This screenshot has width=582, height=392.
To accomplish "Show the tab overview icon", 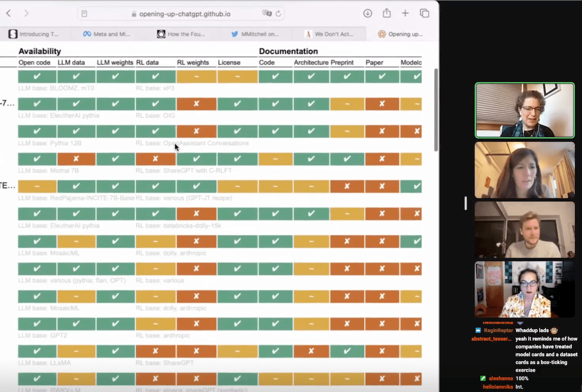I will [x=424, y=13].
